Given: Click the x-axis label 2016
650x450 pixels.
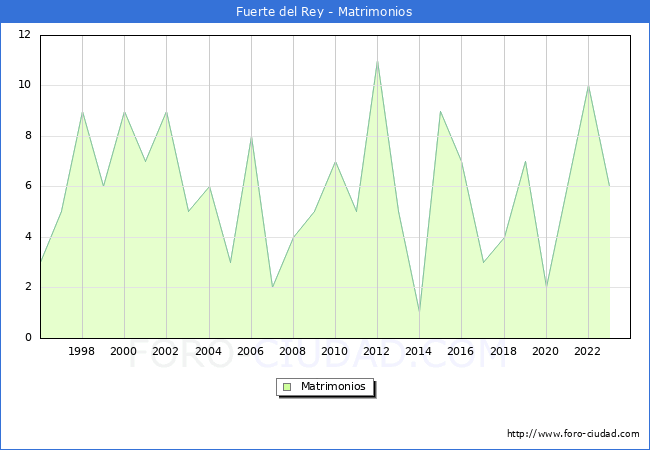Looking at the screenshot, I should (461, 351).
